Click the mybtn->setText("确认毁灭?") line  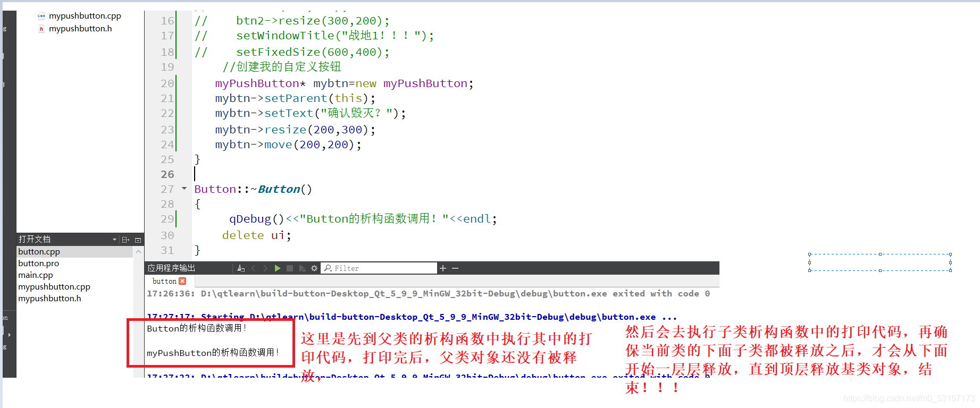coord(311,113)
